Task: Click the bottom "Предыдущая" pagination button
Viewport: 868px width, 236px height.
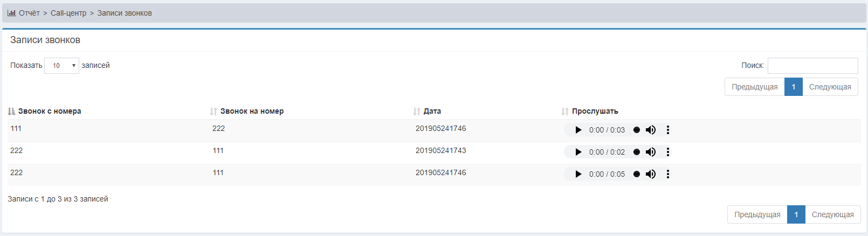Action: [757, 214]
